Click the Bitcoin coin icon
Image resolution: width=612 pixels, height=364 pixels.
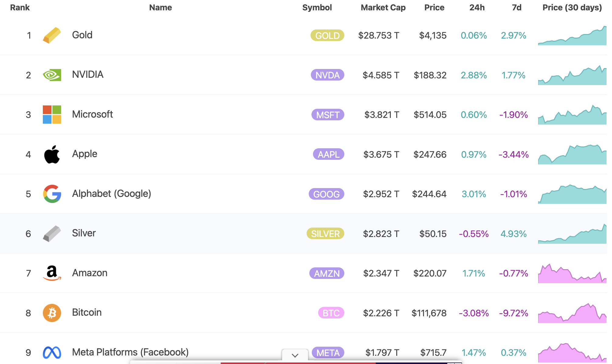[x=52, y=313]
